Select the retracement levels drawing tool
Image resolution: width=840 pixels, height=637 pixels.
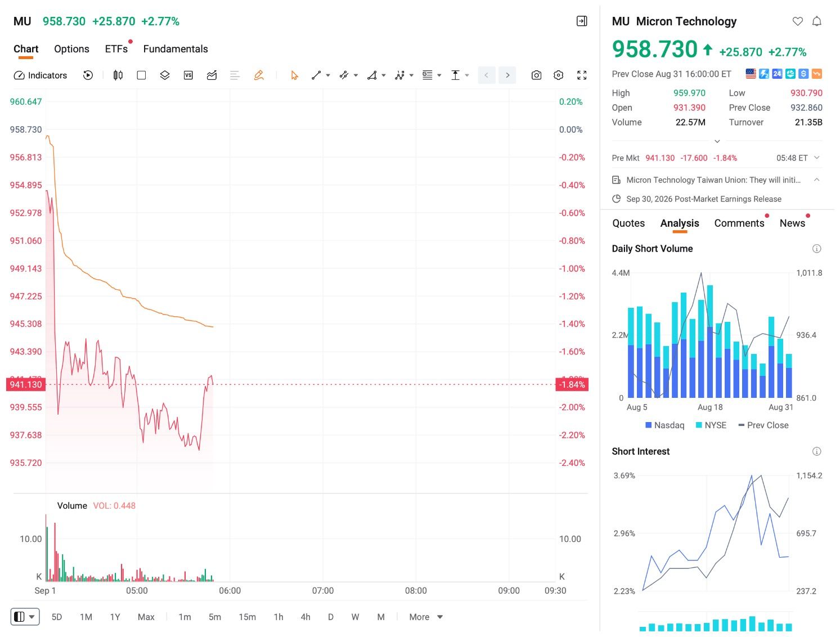coord(428,75)
